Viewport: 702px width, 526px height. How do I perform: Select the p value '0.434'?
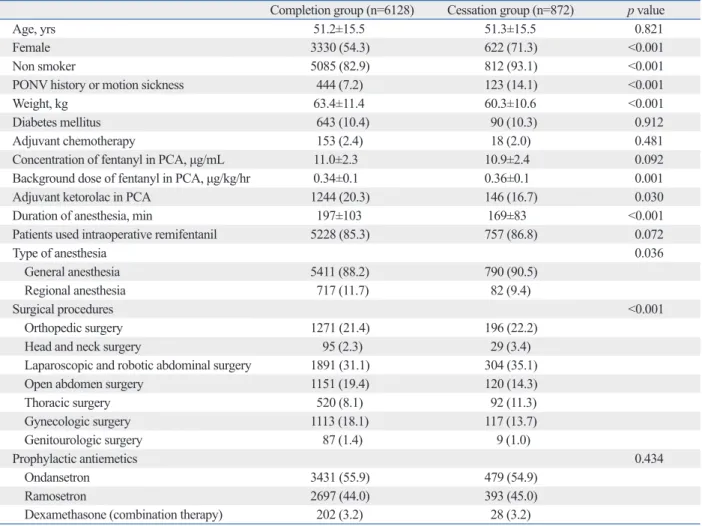pos(648,459)
